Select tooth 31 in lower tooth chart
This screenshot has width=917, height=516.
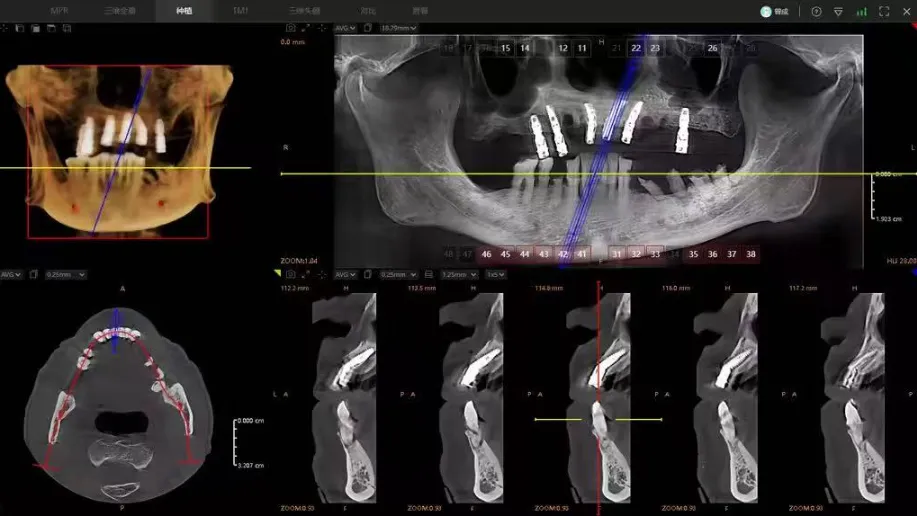(x=616, y=254)
